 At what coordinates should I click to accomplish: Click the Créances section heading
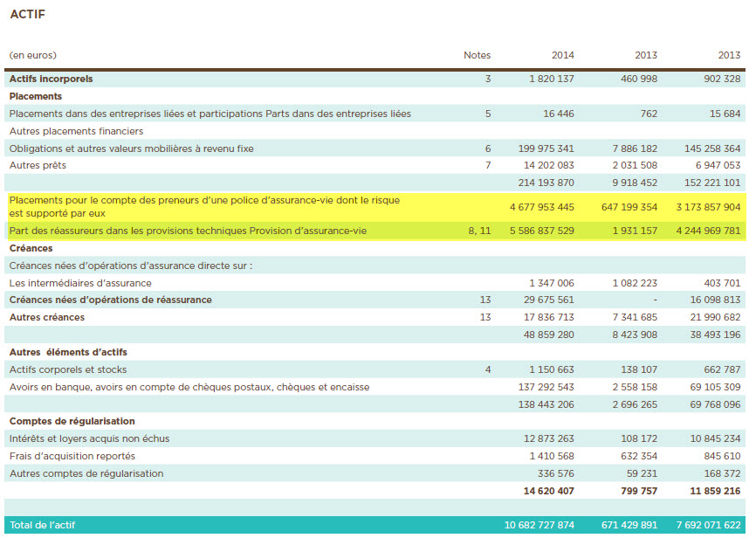[x=31, y=248]
